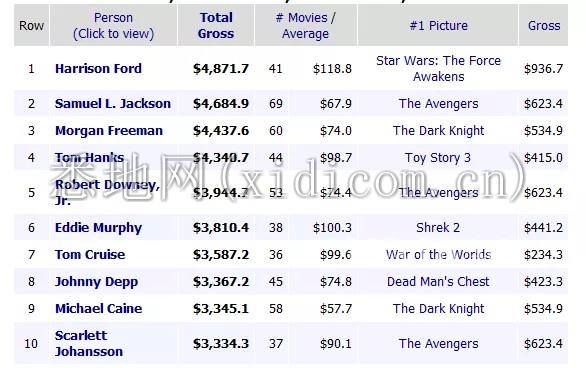Screen dimensions: 586x368
Task: Sort by the Total Gross column header
Action: (x=216, y=25)
